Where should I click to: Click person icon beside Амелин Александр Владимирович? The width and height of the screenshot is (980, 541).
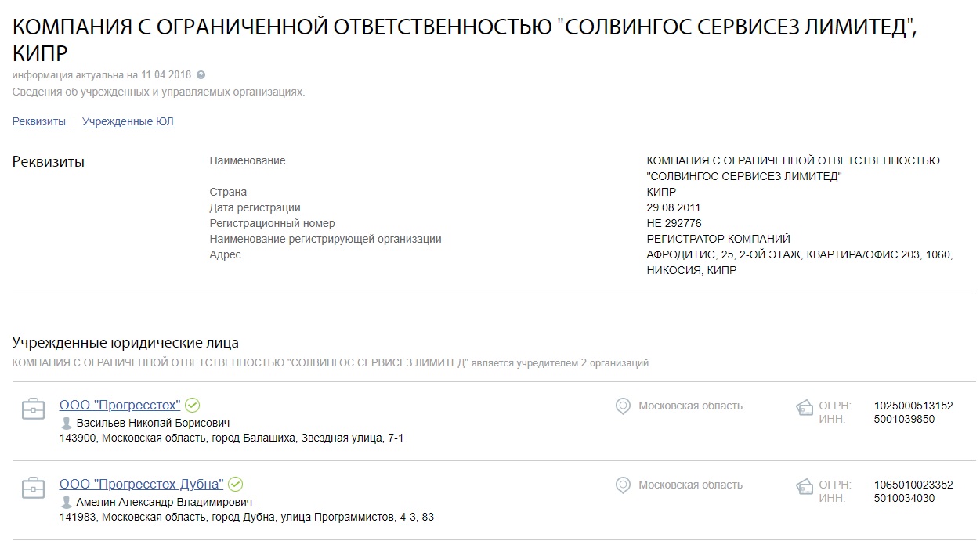(67, 502)
